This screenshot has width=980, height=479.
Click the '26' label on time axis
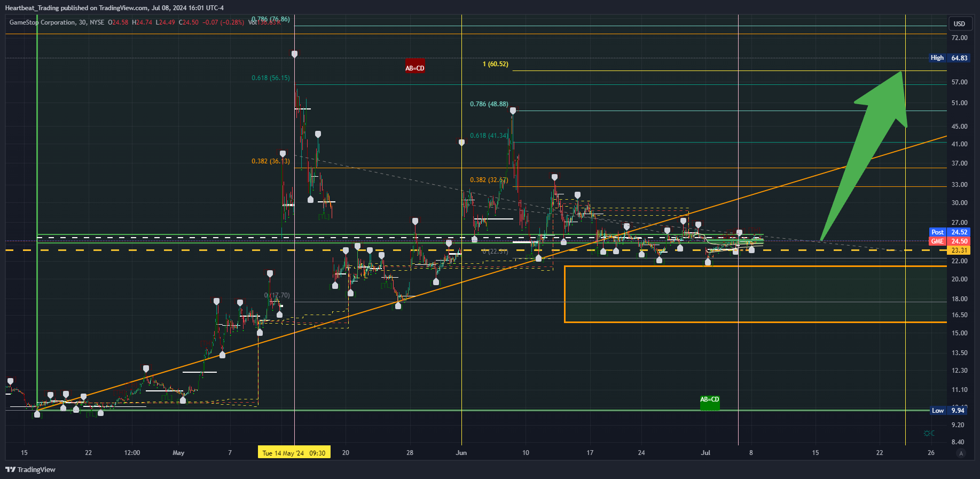tap(931, 453)
